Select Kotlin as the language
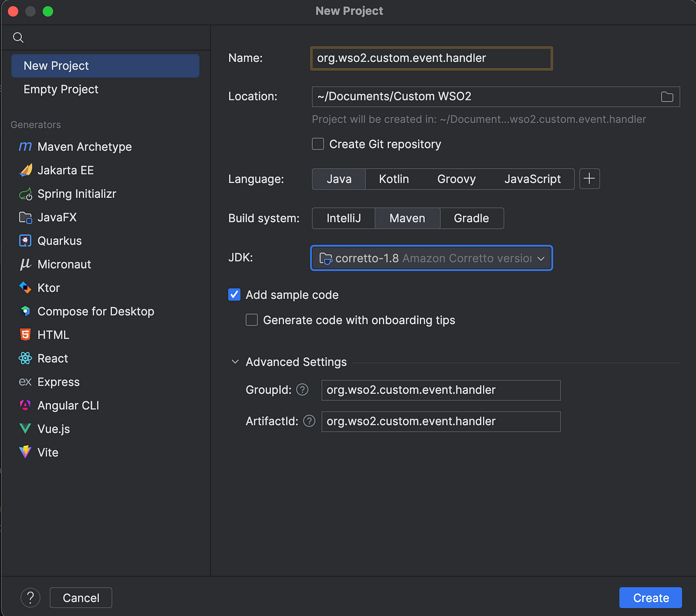The height and width of the screenshot is (616, 696). [394, 179]
